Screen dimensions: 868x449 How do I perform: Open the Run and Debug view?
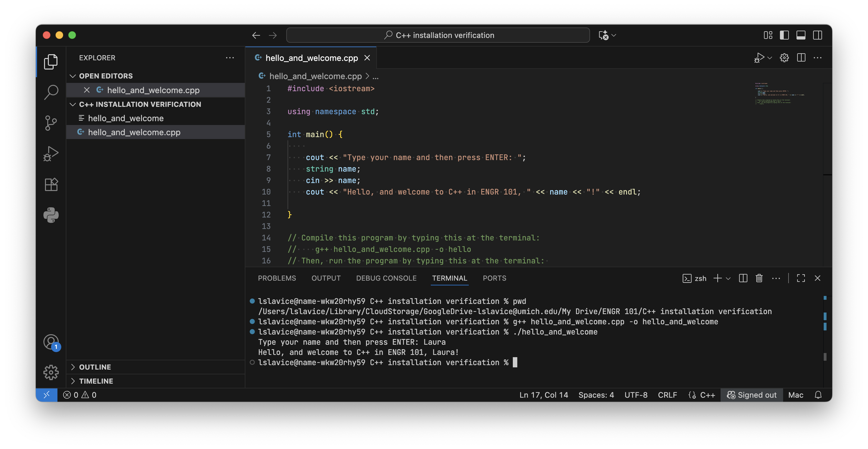(51, 154)
